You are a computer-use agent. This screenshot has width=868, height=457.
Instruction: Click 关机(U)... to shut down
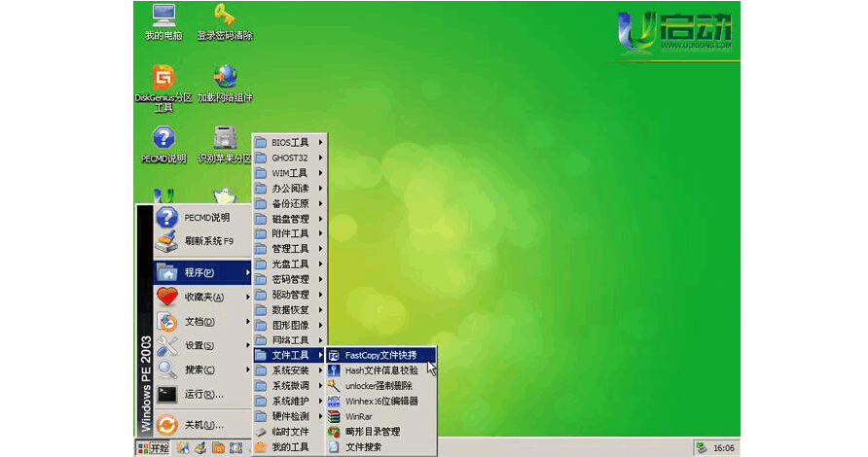click(203, 425)
